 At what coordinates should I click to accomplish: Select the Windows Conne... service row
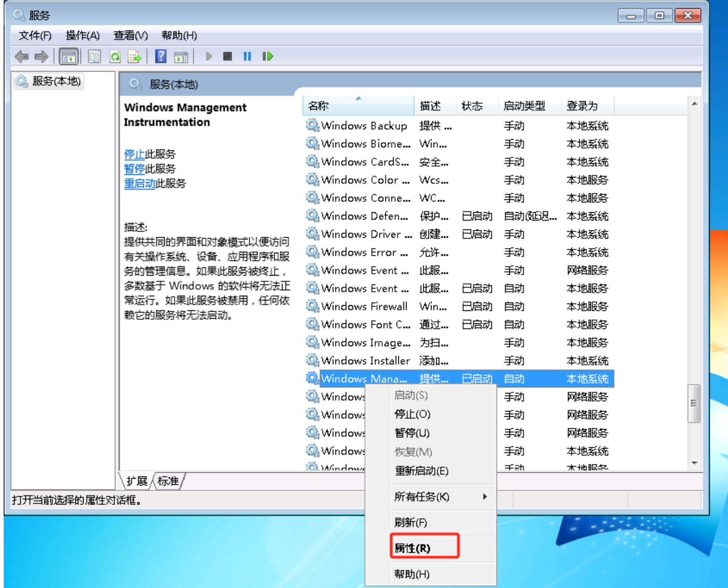(x=459, y=198)
